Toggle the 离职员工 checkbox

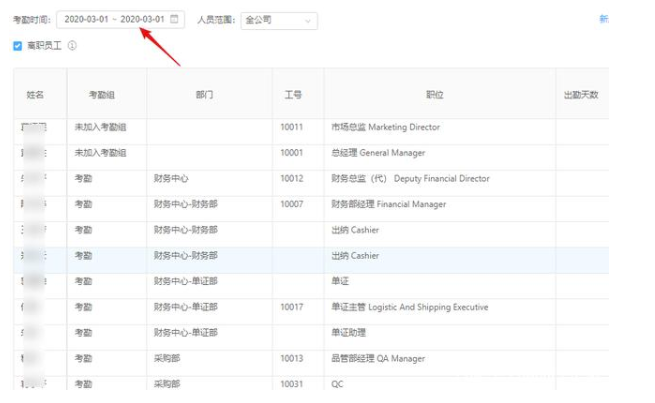[18, 46]
